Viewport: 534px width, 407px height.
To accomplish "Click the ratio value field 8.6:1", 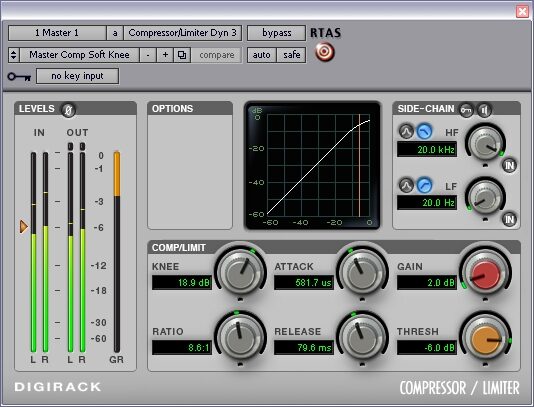I will pos(182,347).
